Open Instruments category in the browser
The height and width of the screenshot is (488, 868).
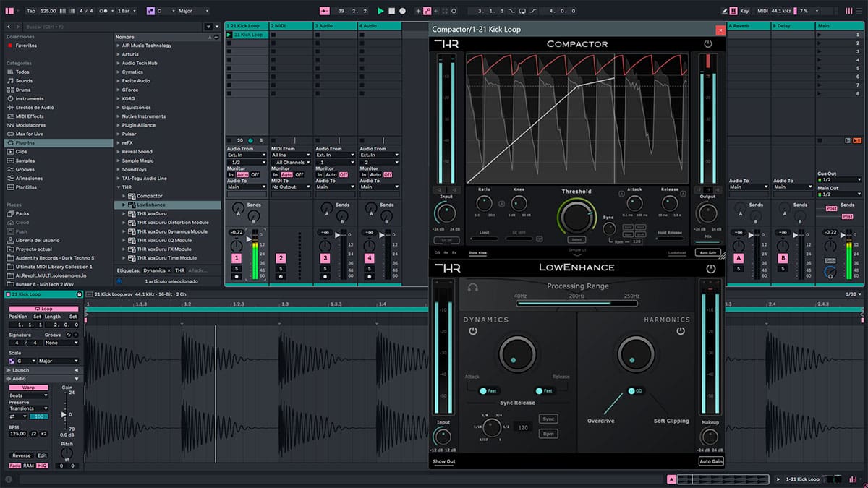pos(30,98)
